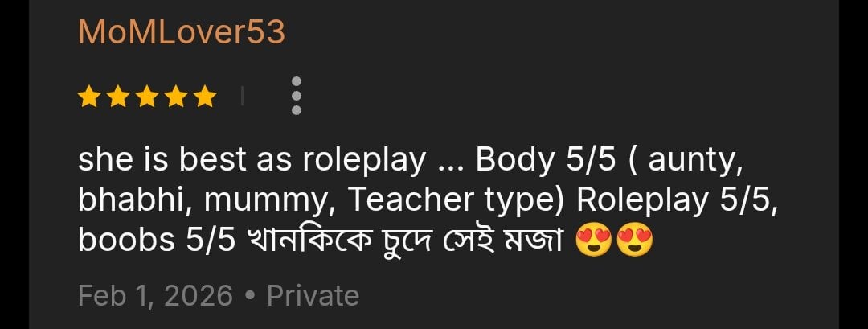The image size is (868, 329).
Task: Click the second gold rating star
Action: coord(118,97)
